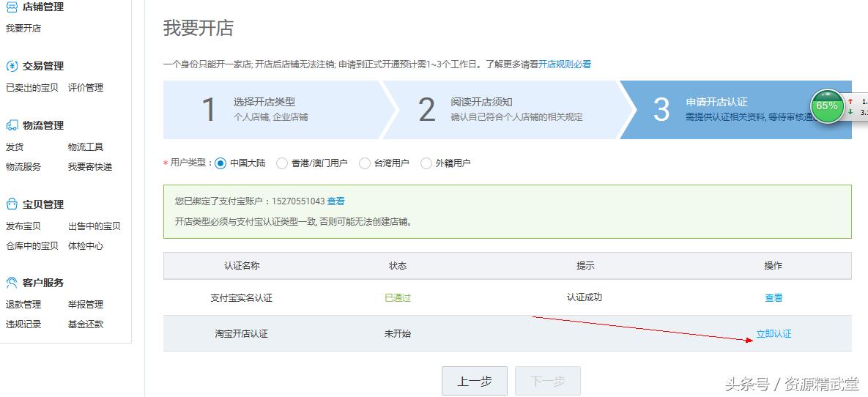Click the 宝贝管理 section heading
Viewport: 868px width, 397px height.
[43, 204]
